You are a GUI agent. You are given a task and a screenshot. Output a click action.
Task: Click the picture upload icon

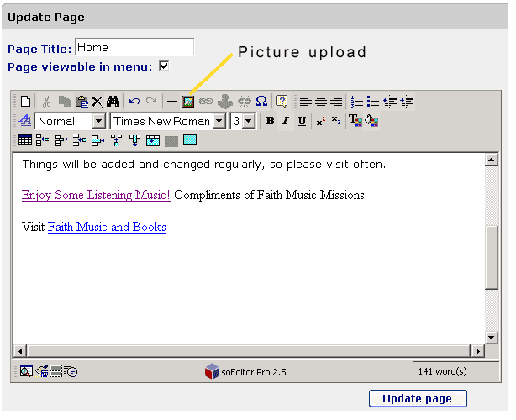(x=188, y=101)
